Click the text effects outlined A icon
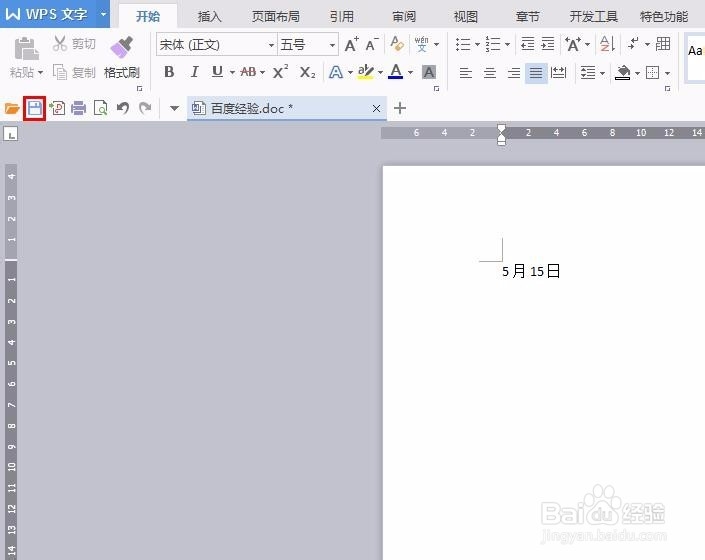705x560 pixels. (x=336, y=72)
